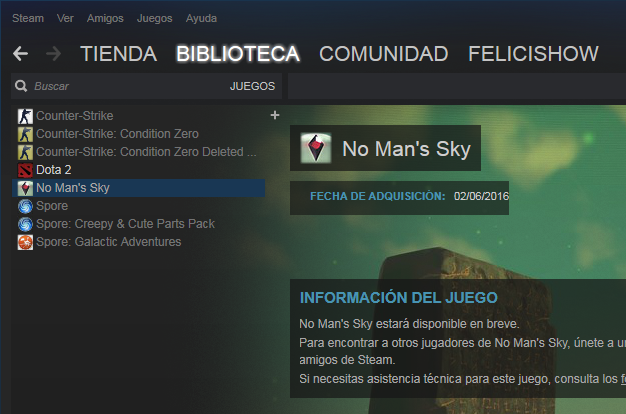This screenshot has width=626, height=414.
Task: Click the Spore: Galactic Adventures orange icon
Action: 25,242
